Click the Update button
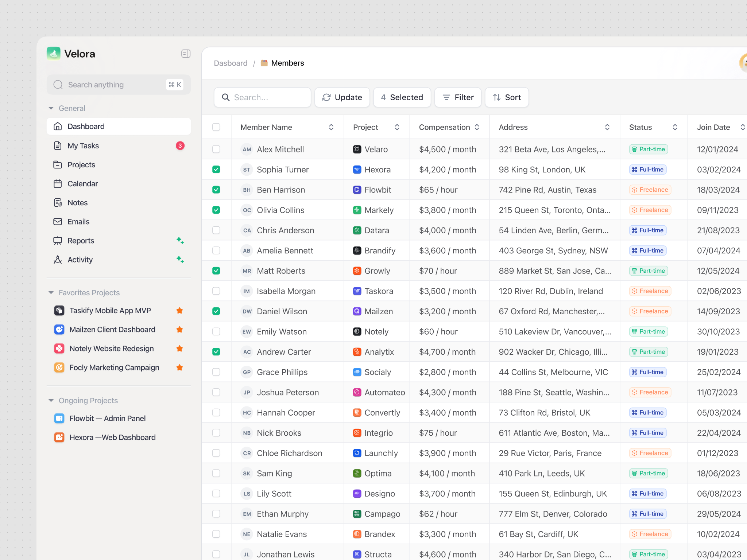 pos(342,97)
